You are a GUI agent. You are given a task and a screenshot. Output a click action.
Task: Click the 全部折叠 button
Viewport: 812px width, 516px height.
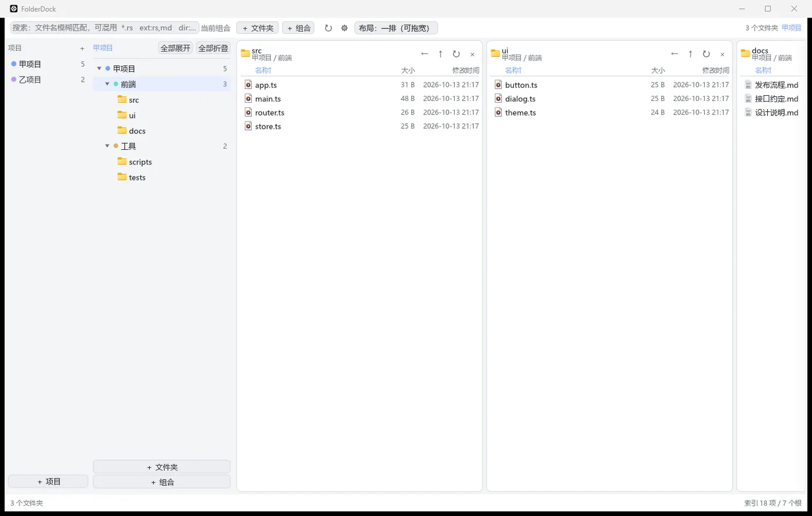point(213,48)
